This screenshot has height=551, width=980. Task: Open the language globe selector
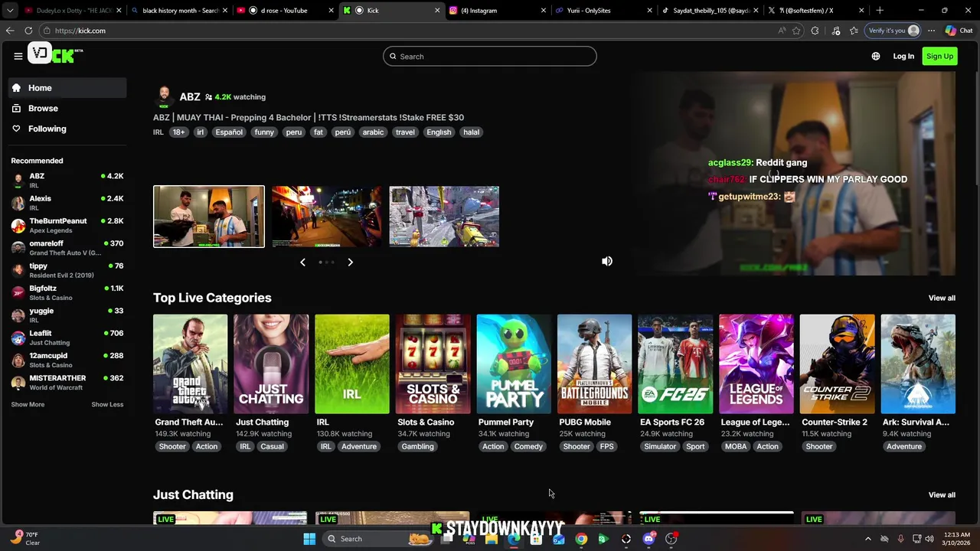(x=876, y=56)
